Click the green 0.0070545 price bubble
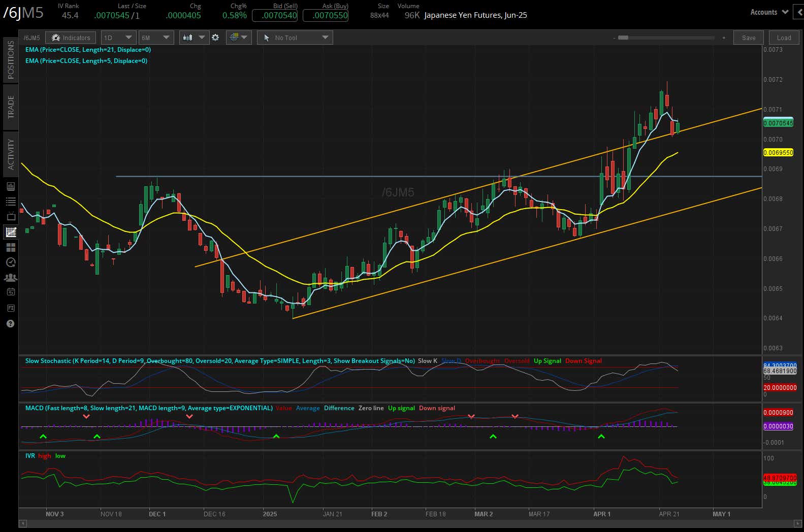The image size is (804, 532). point(778,123)
